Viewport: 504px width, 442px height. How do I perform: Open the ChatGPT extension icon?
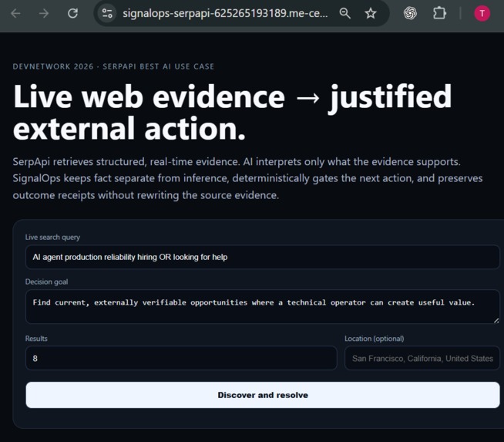[410, 13]
